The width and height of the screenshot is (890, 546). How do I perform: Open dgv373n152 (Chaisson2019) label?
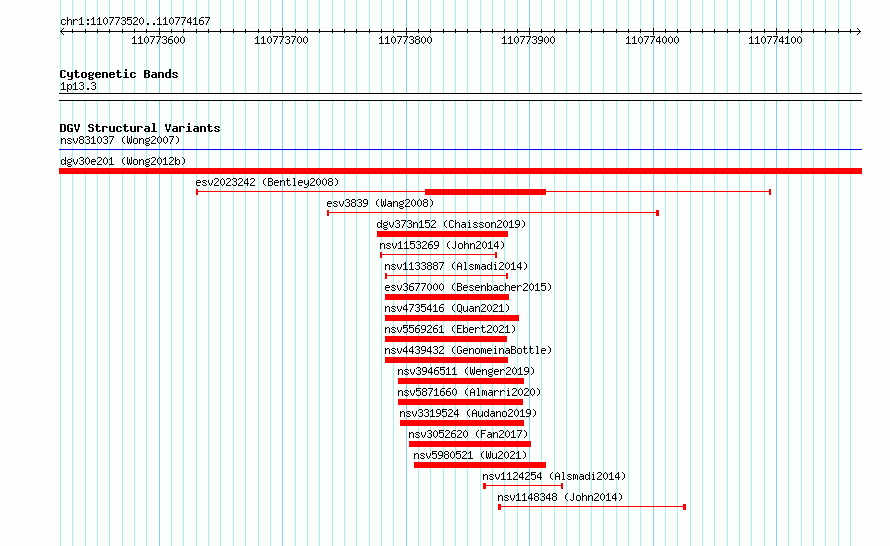point(451,224)
